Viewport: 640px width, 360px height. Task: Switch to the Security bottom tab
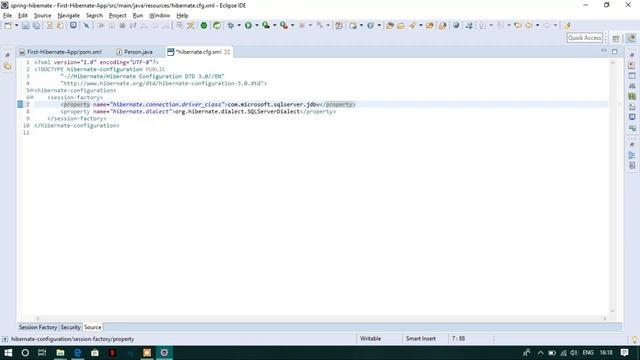[x=71, y=327]
